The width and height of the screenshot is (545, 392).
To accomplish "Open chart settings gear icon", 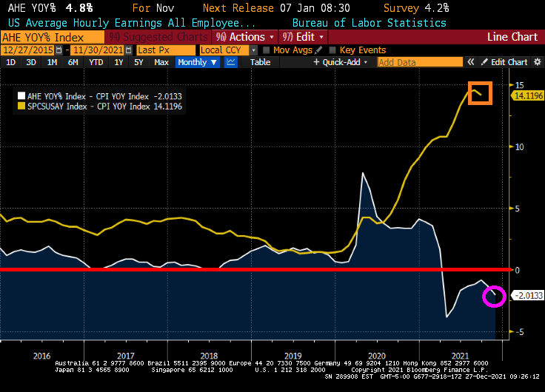I will pyautogui.click(x=537, y=62).
